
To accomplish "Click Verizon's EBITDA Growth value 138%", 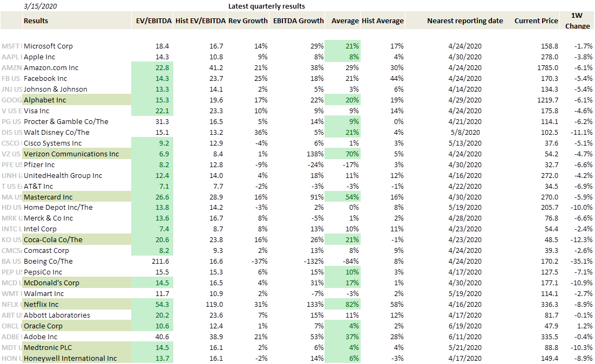I will tap(314, 154).
